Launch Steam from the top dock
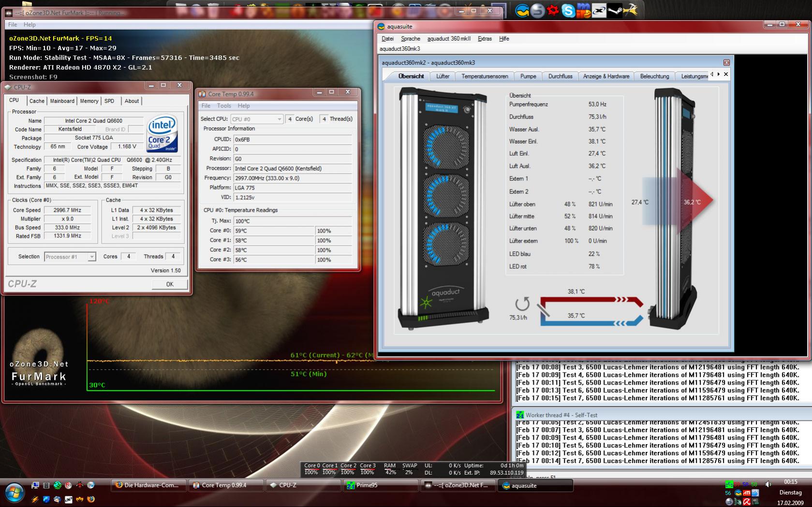The image size is (812, 507). tap(615, 10)
